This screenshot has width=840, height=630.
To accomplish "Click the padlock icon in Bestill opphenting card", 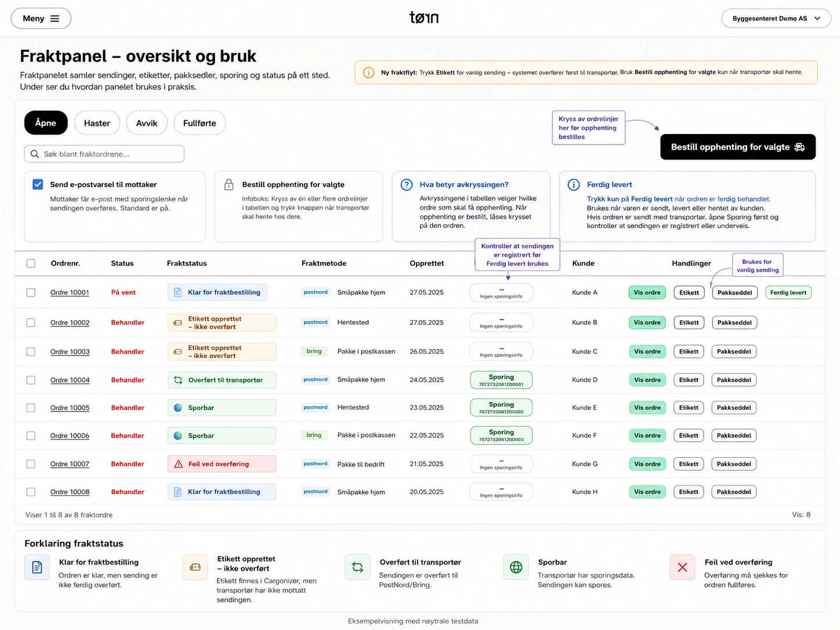I will 229,184.
